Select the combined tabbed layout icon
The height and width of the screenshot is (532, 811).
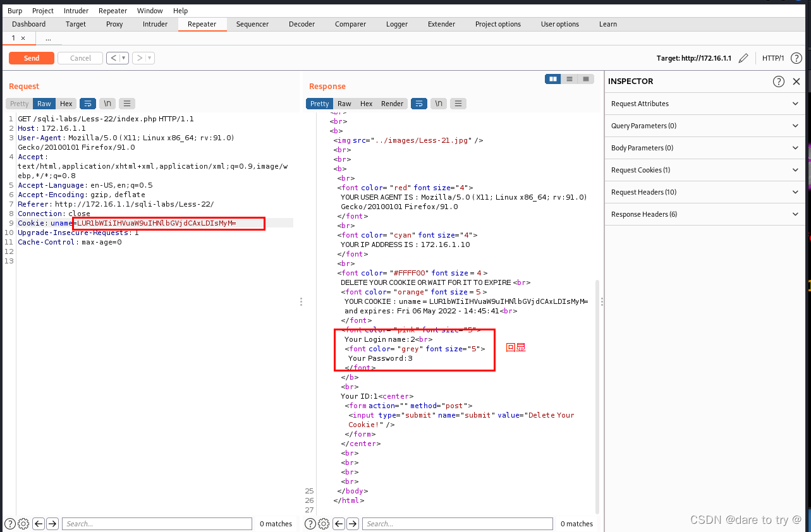(x=586, y=79)
